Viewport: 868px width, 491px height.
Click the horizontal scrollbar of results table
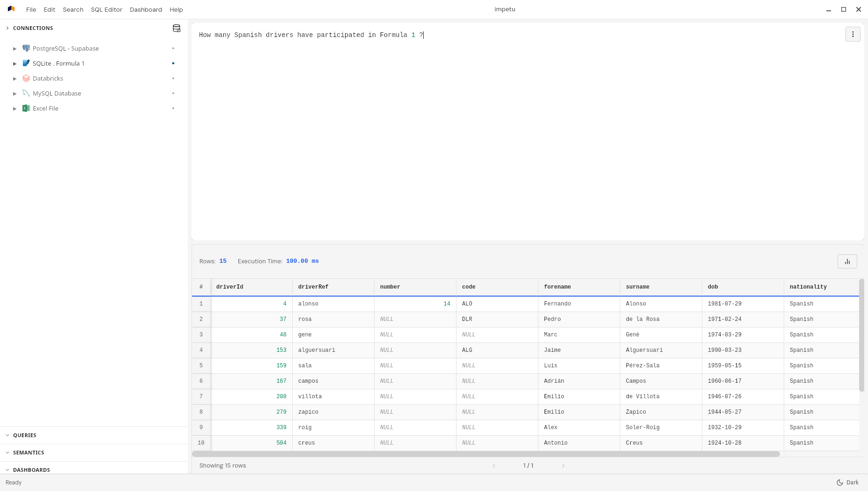[x=485, y=454]
